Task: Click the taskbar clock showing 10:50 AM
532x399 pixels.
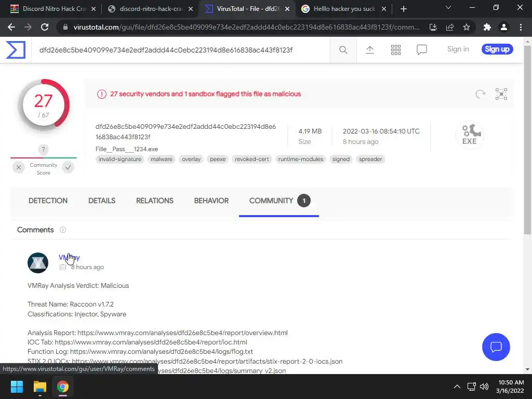Action: pyautogui.click(x=510, y=387)
